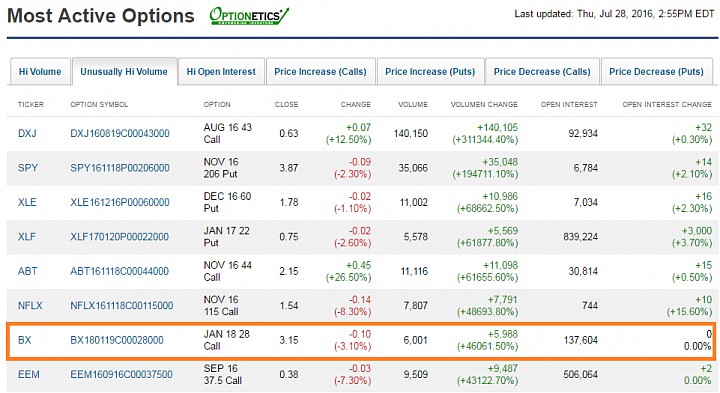Sort by the Volume column header
The width and height of the screenshot is (720, 393).
413,105
